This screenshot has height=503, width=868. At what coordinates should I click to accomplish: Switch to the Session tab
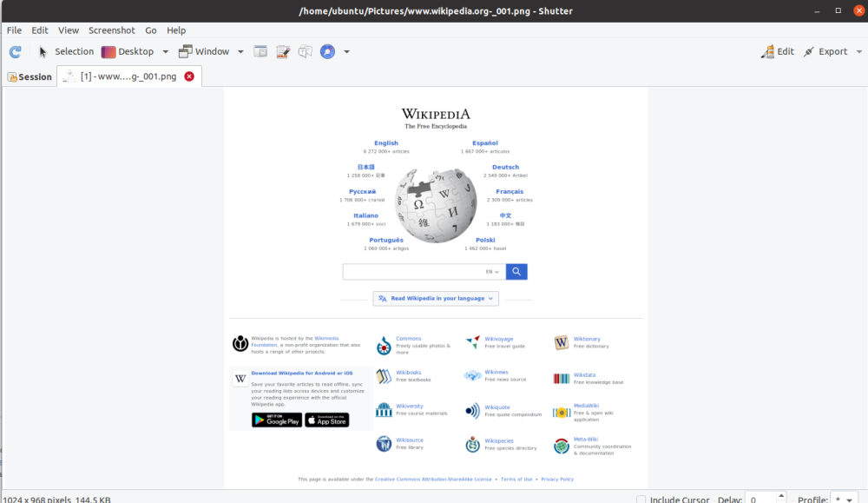(30, 76)
